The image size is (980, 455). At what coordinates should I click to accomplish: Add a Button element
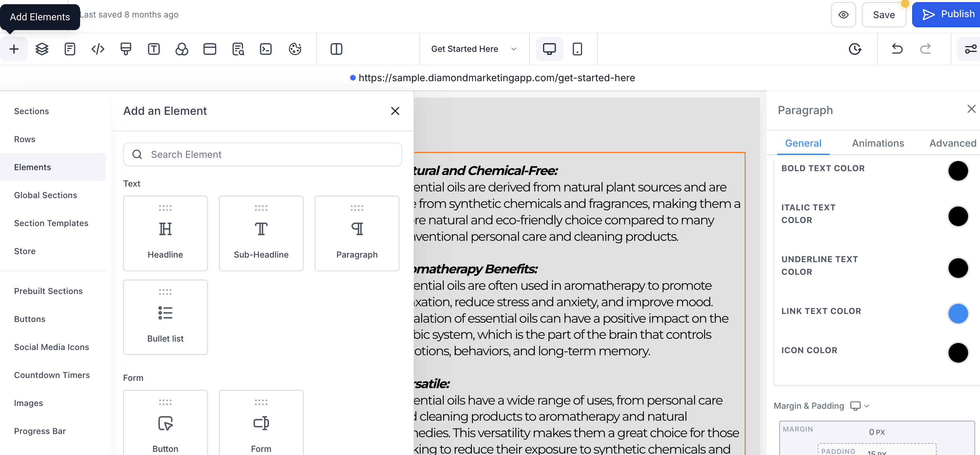click(x=165, y=423)
